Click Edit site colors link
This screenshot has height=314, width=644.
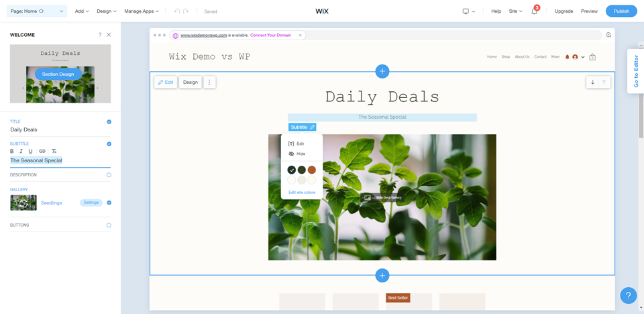point(302,193)
